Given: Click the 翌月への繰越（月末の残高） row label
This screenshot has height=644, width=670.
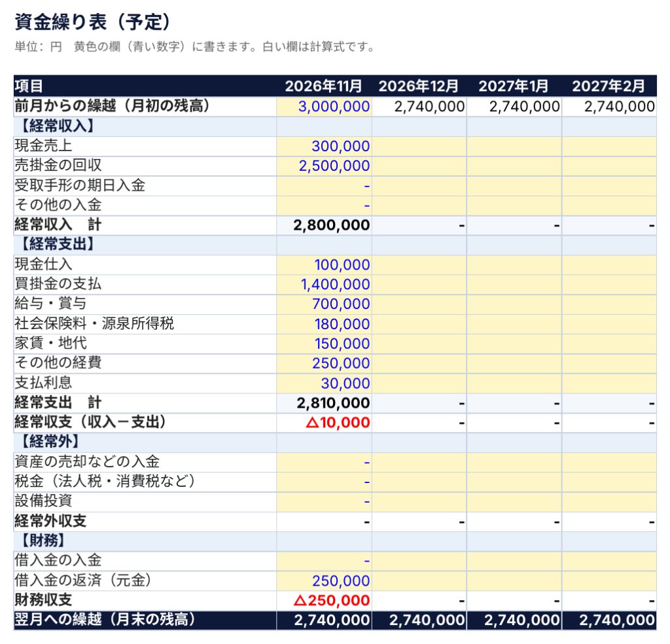Looking at the screenshot, I should pyautogui.click(x=105, y=620).
